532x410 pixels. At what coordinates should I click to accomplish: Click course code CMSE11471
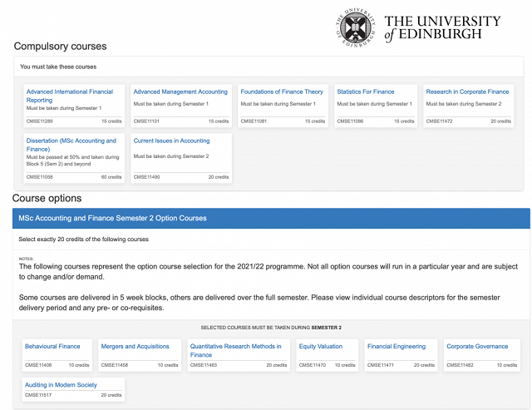381,365
